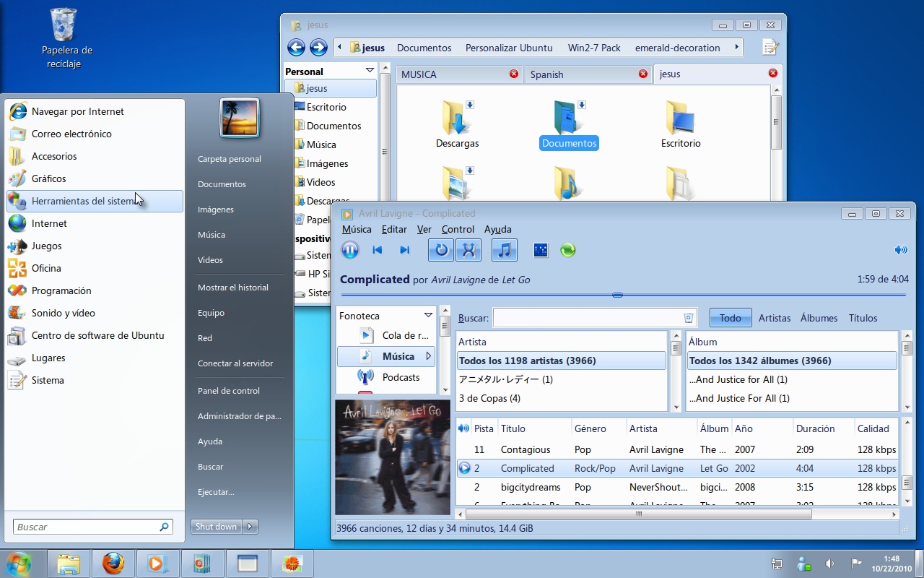
Task: Open the visualization icon in Rhythmbox
Action: pos(541,250)
